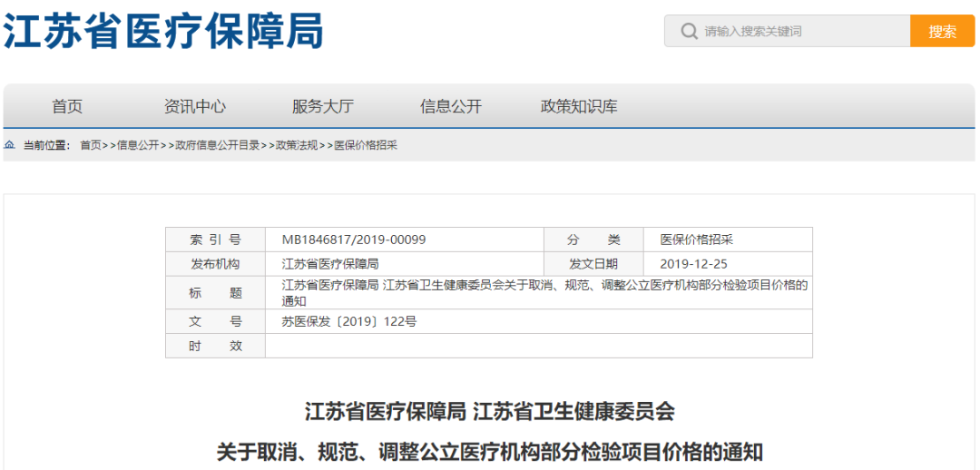980x470 pixels.
Task: Click the 信息公开 breadcrumb link
Action: pyautogui.click(x=139, y=145)
